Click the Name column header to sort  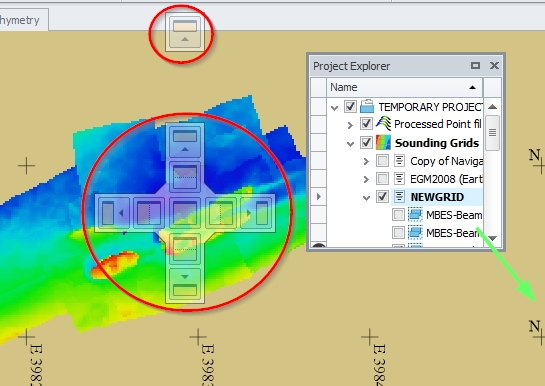(404, 87)
